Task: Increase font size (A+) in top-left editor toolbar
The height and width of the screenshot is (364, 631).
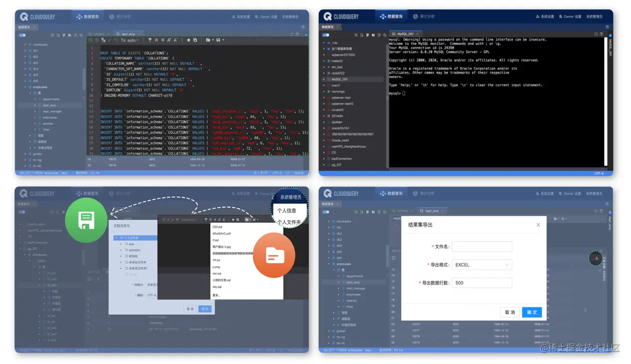Action: click(x=169, y=40)
